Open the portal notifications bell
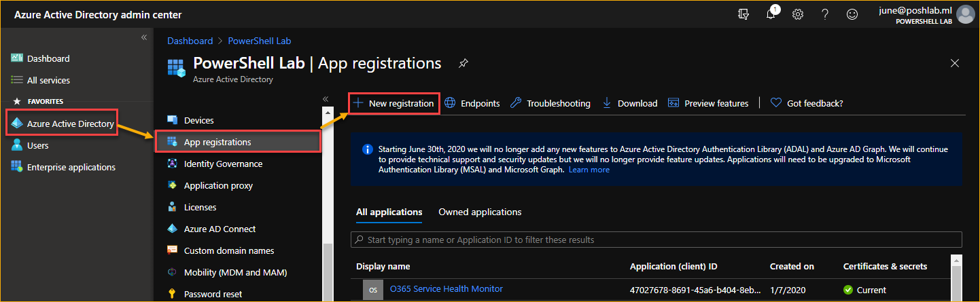Viewport: 980px width, 302px height. (771, 14)
